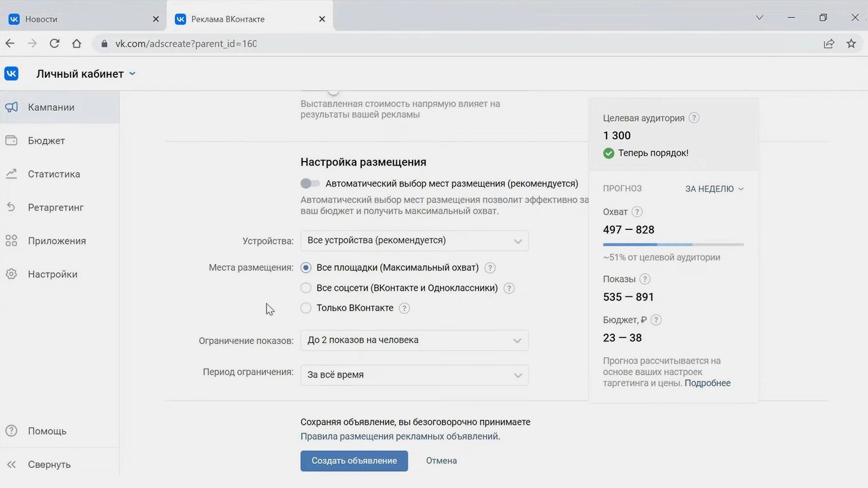Show help for Только ВКонтакте option
This screenshot has width=868, height=488.
[x=405, y=308]
